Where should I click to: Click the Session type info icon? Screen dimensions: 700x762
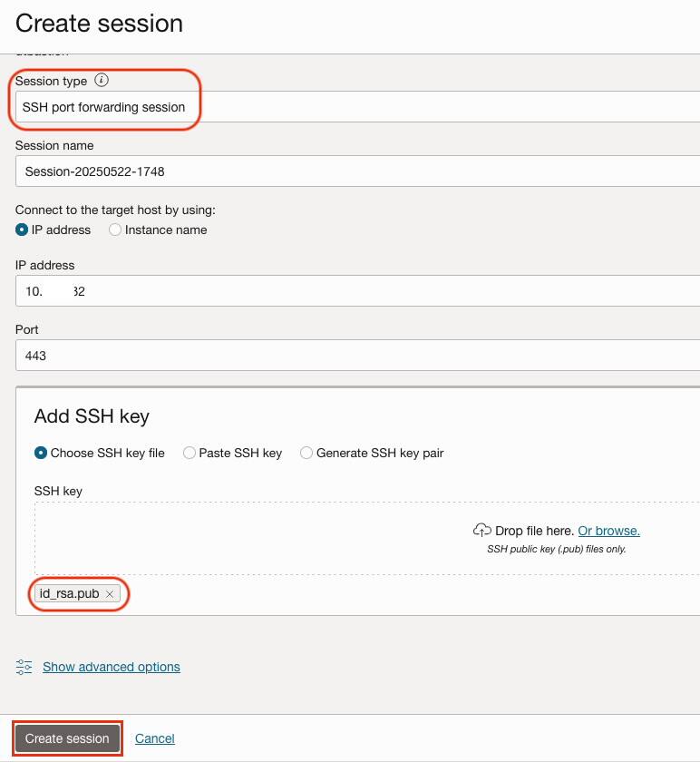tap(102, 81)
